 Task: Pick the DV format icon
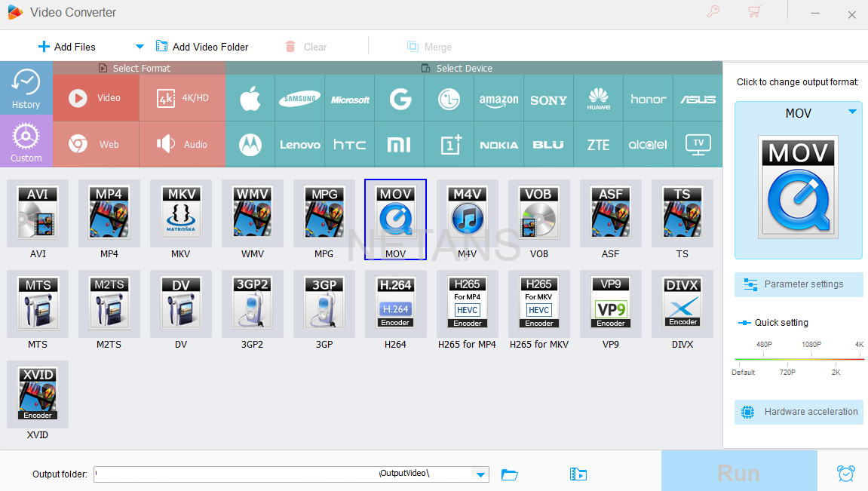point(181,304)
